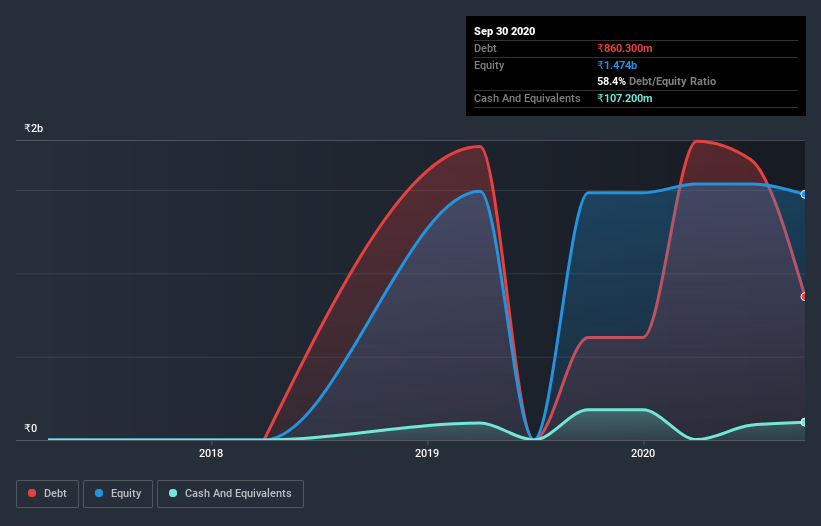This screenshot has height=526, width=821.
Task: Click the blue Equity legend dot
Action: point(98,493)
